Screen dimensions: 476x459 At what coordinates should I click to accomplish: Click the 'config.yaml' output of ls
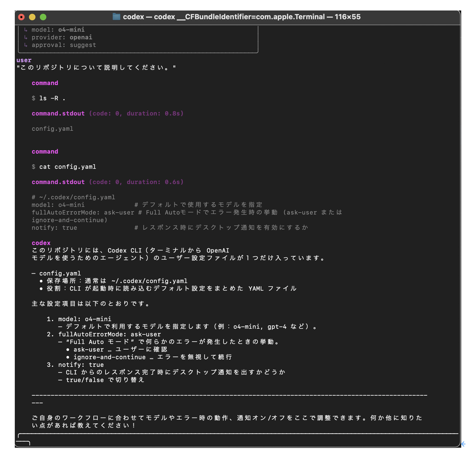pos(52,129)
